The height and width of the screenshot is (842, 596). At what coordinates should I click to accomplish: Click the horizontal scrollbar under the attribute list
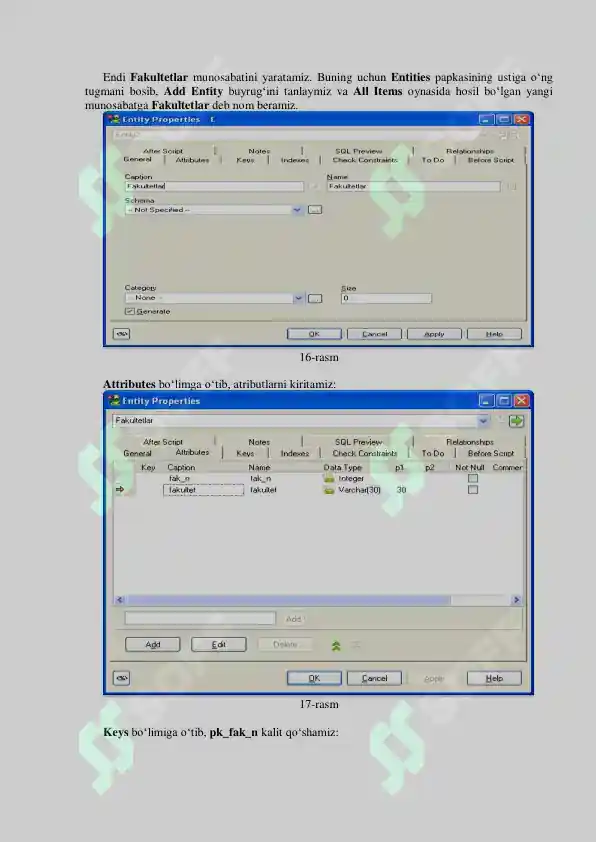318,600
